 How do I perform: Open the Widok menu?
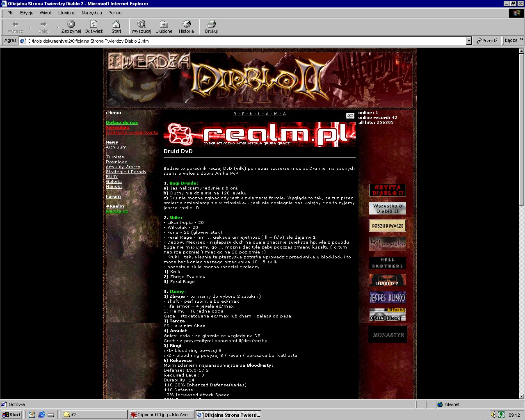pyautogui.click(x=46, y=13)
